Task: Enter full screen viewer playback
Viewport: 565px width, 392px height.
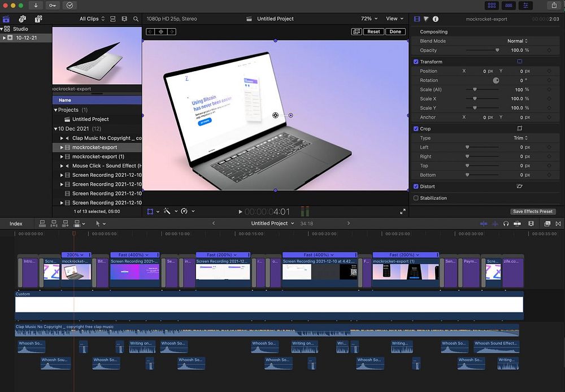Action: [x=403, y=211]
